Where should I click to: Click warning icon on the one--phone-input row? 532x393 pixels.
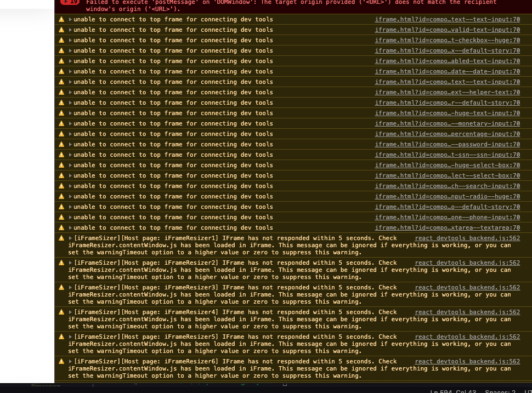coord(61,218)
